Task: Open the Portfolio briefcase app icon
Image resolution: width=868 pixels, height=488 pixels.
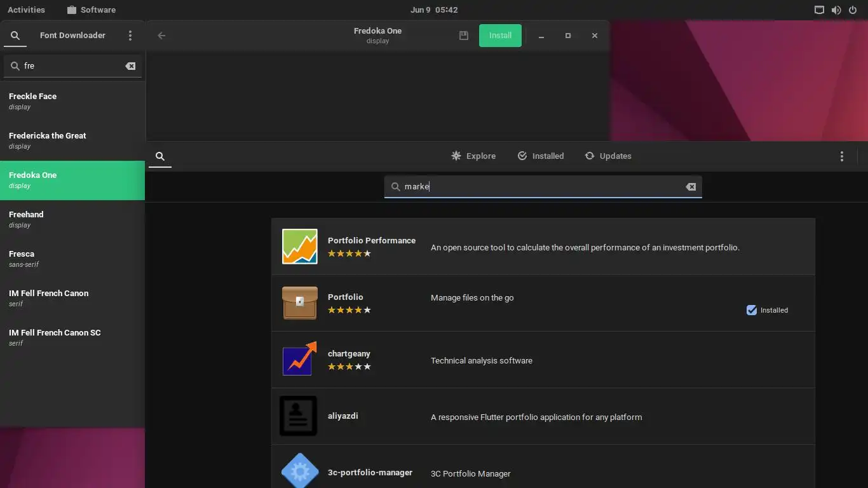Action: click(x=300, y=303)
